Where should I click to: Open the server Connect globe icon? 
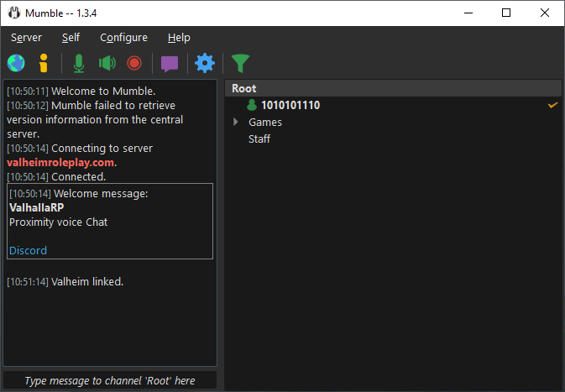point(16,63)
